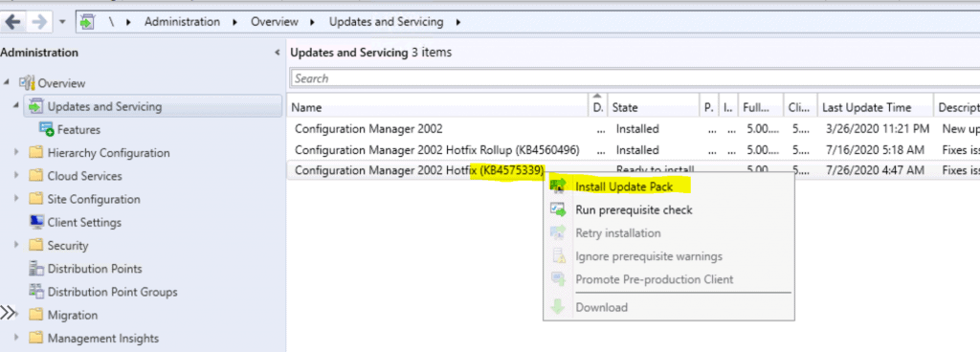Expand the Hierarchy Configuration folder
This screenshot has width=980, height=352.
[17, 153]
